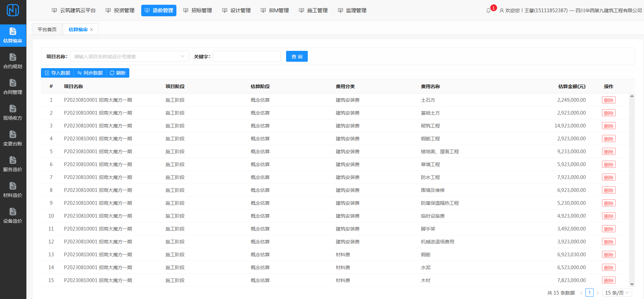
Task: Open 估算编审 in the sidebar
Action: 13,36
